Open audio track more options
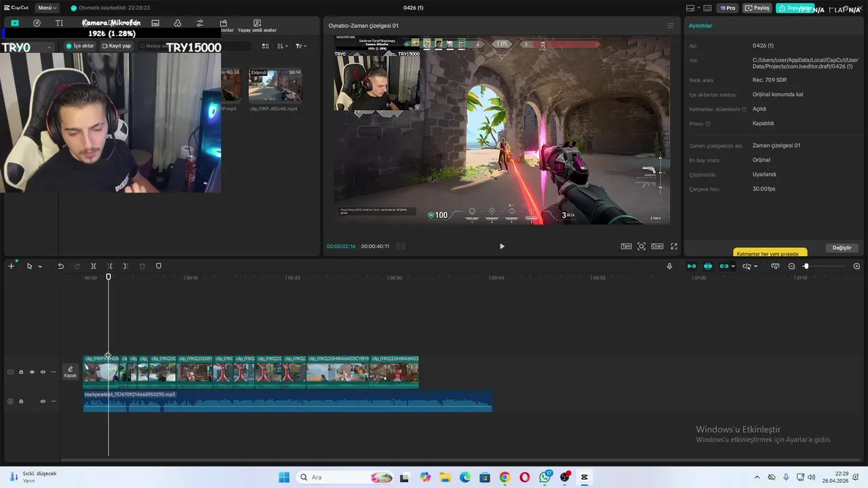This screenshot has width=868, height=488. 54,401
